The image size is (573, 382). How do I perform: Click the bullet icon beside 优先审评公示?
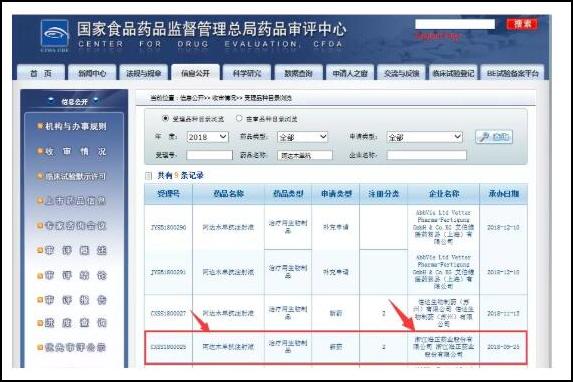(x=40, y=347)
